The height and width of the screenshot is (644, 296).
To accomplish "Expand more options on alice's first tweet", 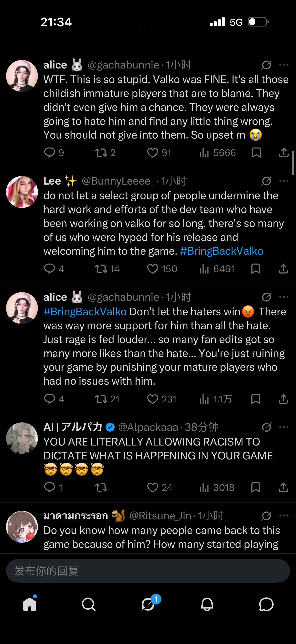I will click(284, 65).
